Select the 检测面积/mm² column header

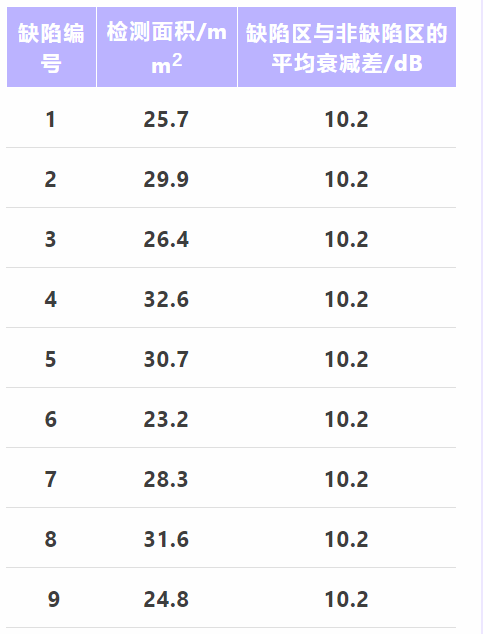[167, 47]
